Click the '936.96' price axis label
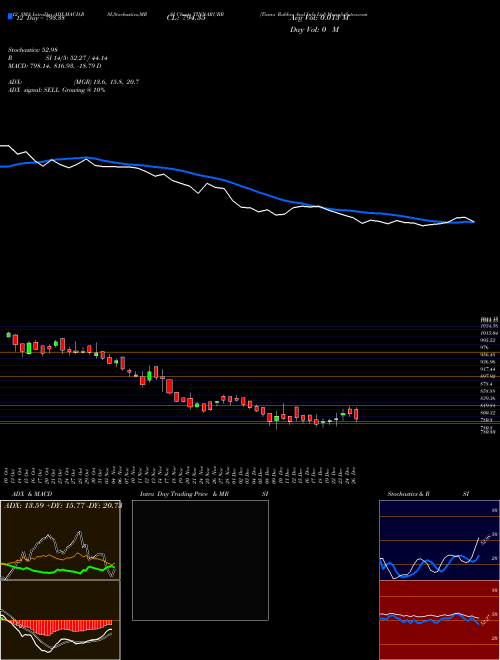The image size is (500, 660). (x=489, y=362)
